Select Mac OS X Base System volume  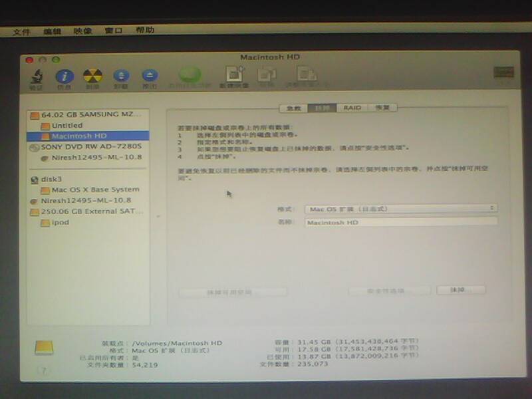coord(95,190)
